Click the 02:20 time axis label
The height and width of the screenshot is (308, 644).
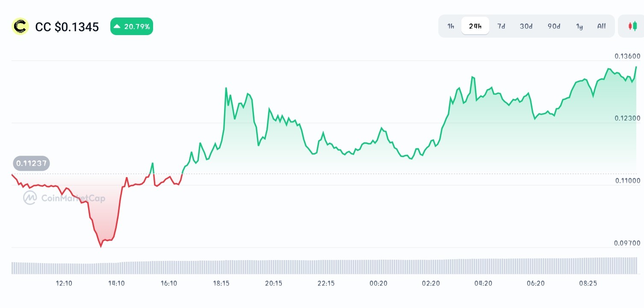[x=431, y=283]
